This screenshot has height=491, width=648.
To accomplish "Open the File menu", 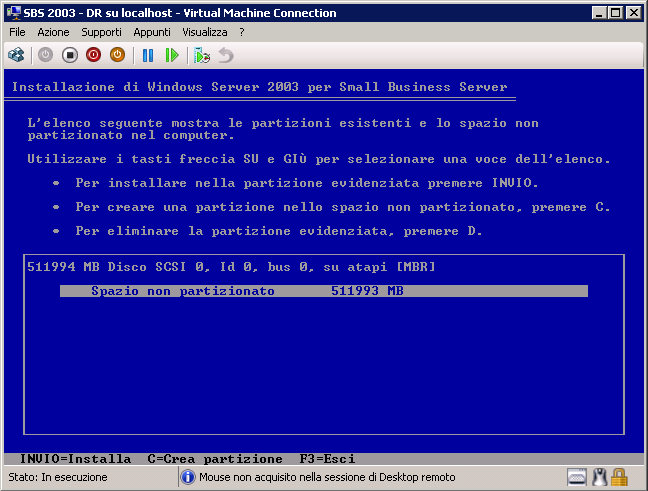I will coord(17,32).
